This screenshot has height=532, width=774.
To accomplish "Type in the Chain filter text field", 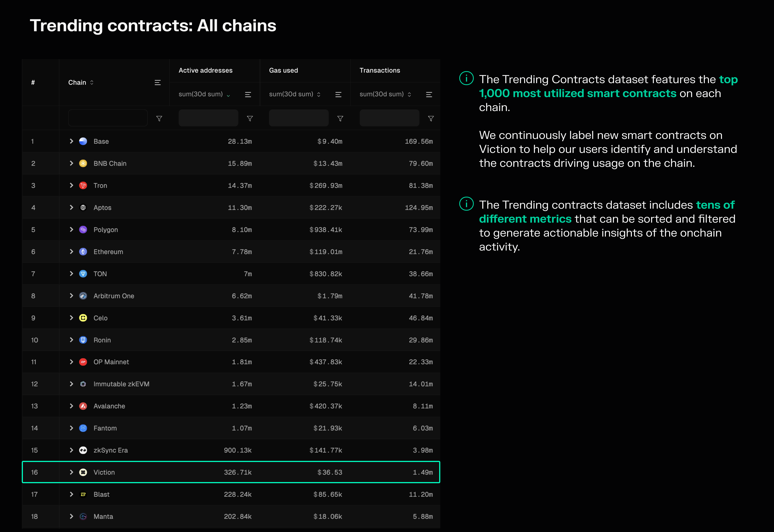I will [108, 118].
